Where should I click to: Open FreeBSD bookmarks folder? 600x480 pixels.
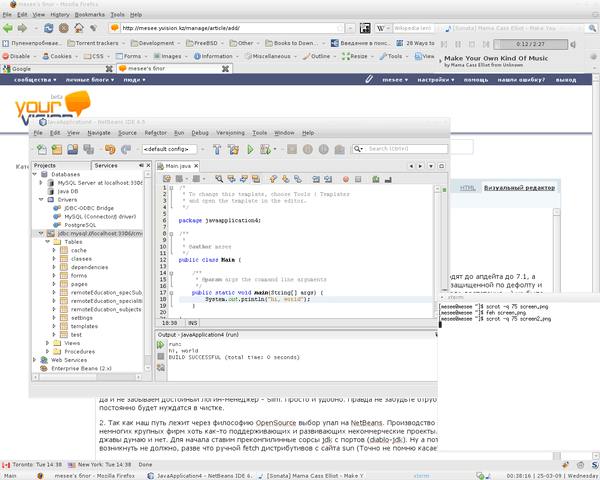(x=205, y=43)
